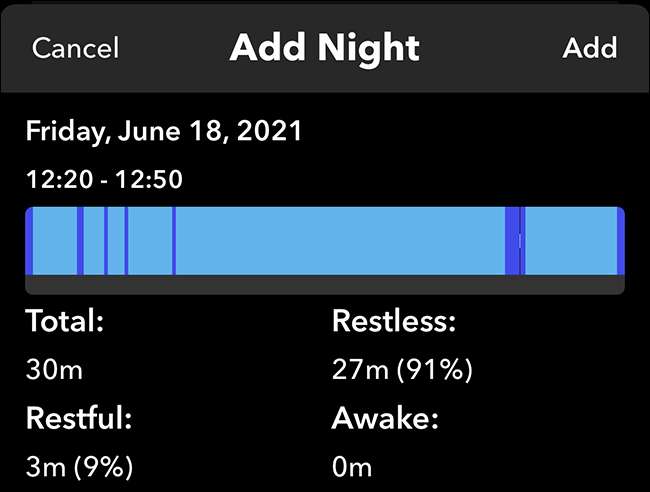Tap the widest dark-blue restful band in chart
The width and height of the screenshot is (650, 492).
click(512, 241)
